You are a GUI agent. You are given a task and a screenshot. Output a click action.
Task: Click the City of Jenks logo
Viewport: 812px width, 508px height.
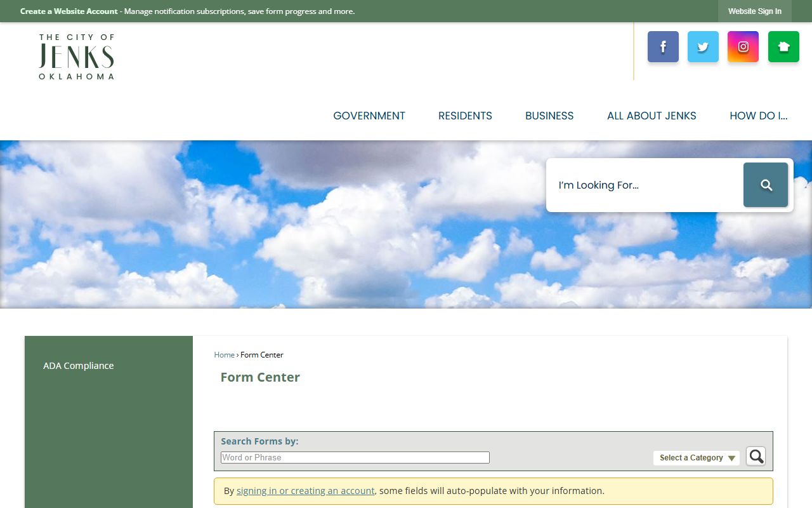tap(76, 57)
